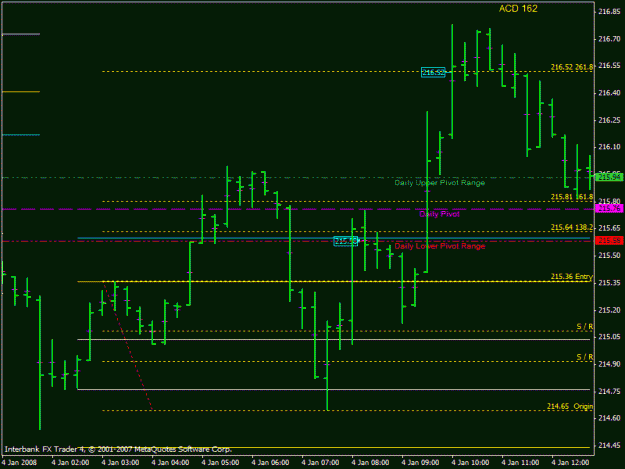Click the 215.50 price axis value
Viewport: 625px width, 469px height.
(609, 255)
